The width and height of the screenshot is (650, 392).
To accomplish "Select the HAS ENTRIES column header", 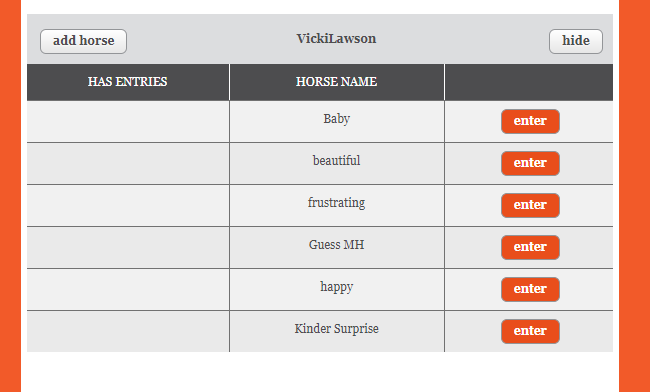I will [128, 82].
